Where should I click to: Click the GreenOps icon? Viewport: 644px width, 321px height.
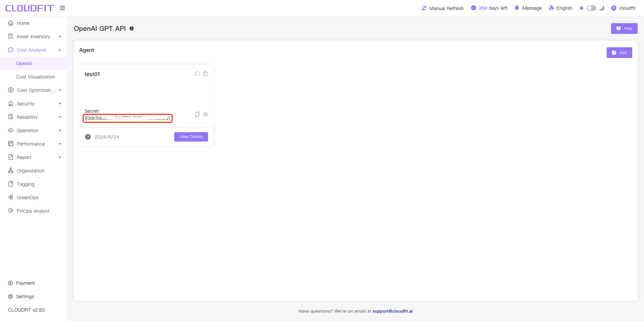[11, 197]
